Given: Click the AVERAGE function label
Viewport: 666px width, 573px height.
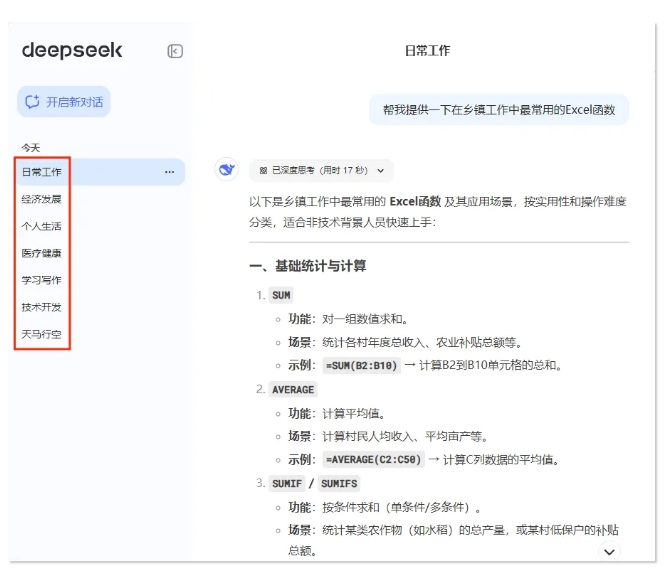Looking at the screenshot, I should pos(293,390).
